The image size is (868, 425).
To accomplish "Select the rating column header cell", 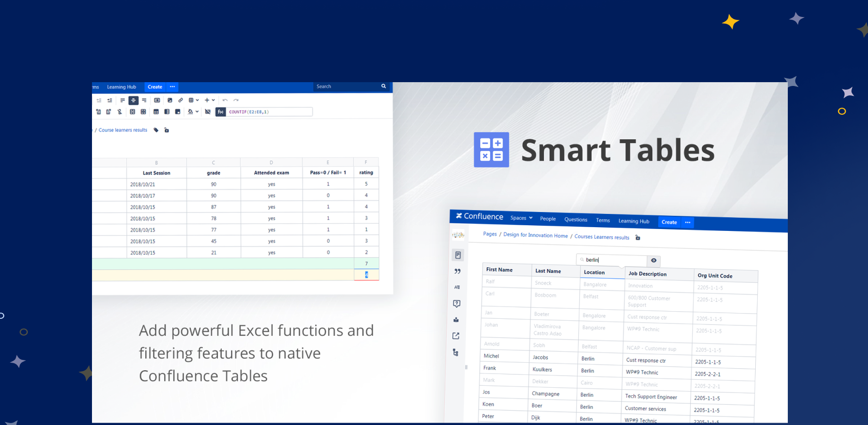I will tap(366, 172).
